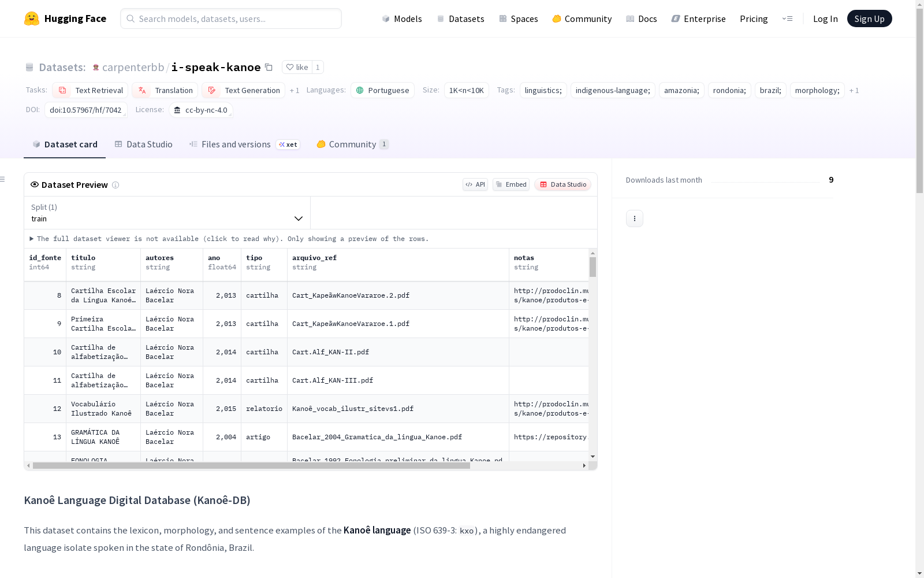Image resolution: width=924 pixels, height=578 pixels.
Task: Click the Hugging Face logo icon
Action: (32, 18)
